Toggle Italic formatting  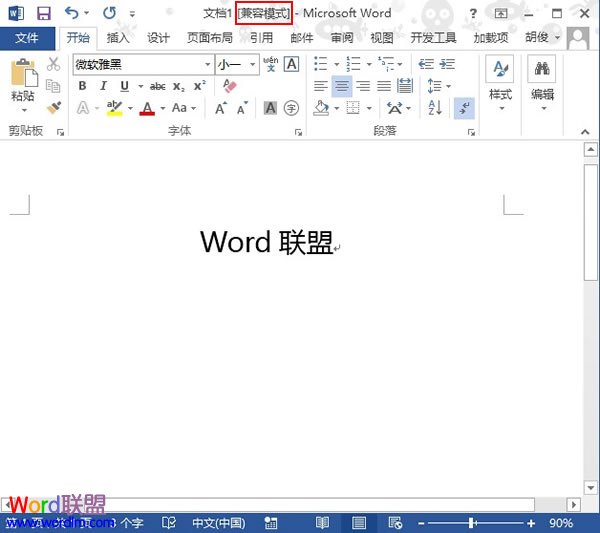coord(103,86)
